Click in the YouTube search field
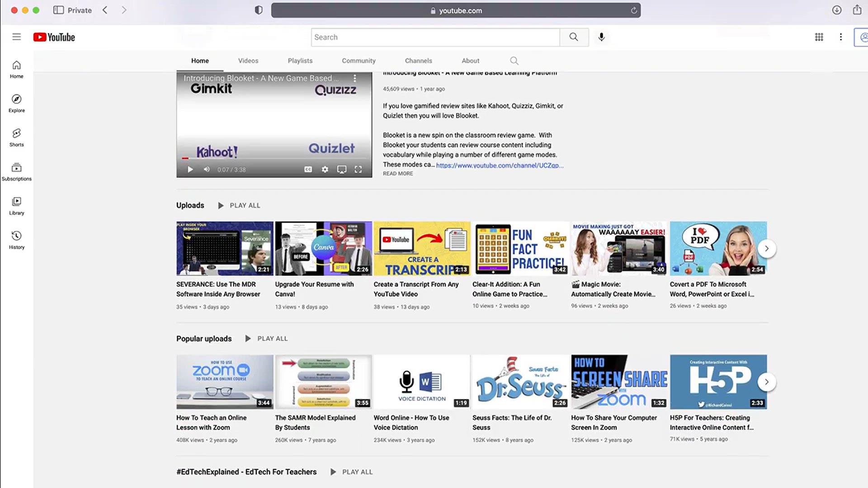Viewport: 868px width, 488px height. coord(435,37)
